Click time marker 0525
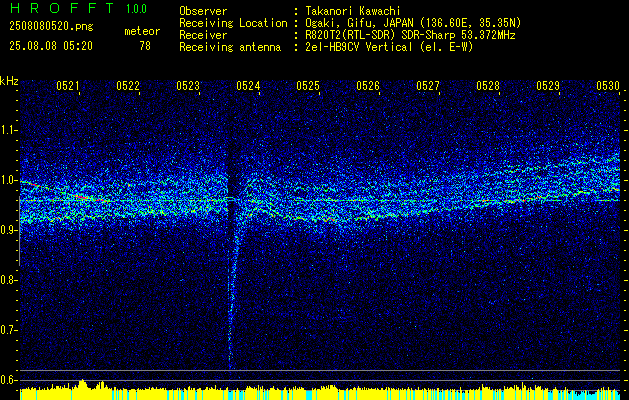629x400 pixels. (x=308, y=85)
